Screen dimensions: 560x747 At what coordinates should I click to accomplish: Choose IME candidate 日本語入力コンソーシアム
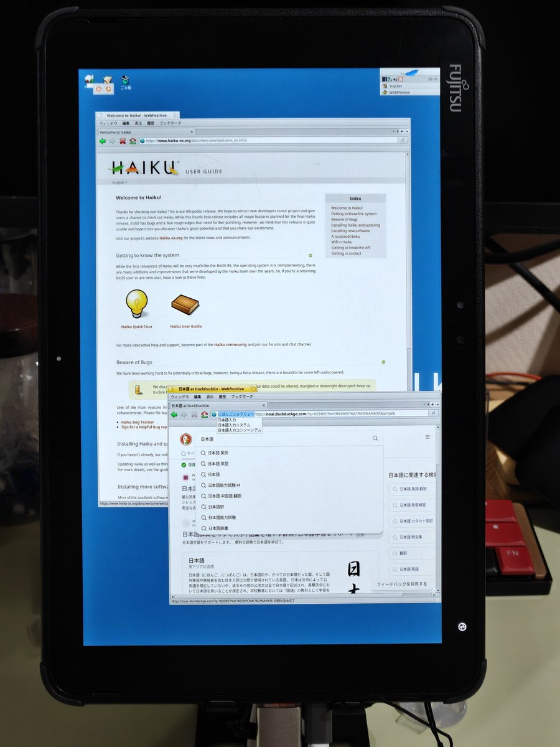(x=240, y=430)
